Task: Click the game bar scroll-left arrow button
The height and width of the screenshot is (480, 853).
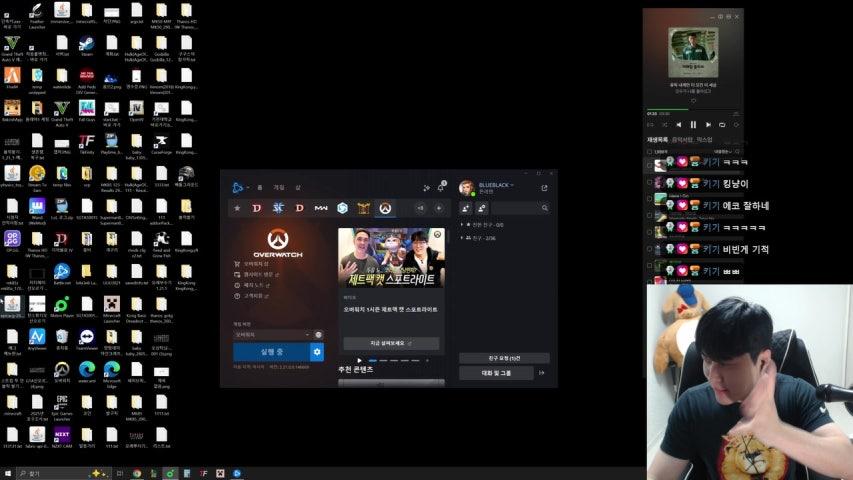Action: (421, 208)
